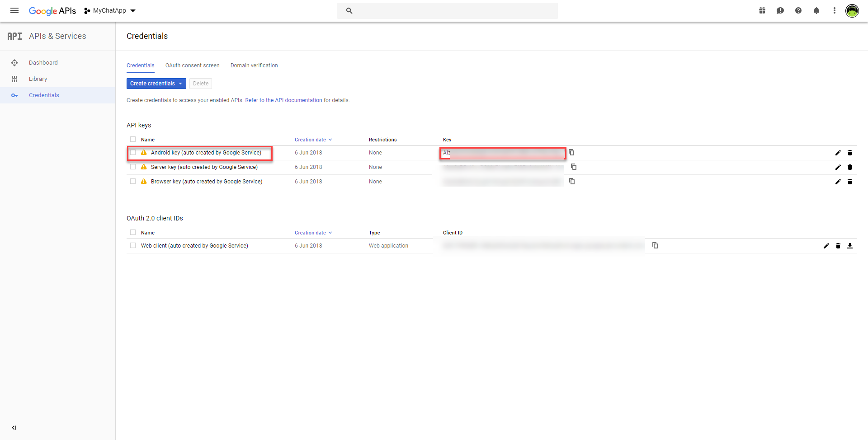
Task: Follow the API documentation link
Action: (x=283, y=100)
